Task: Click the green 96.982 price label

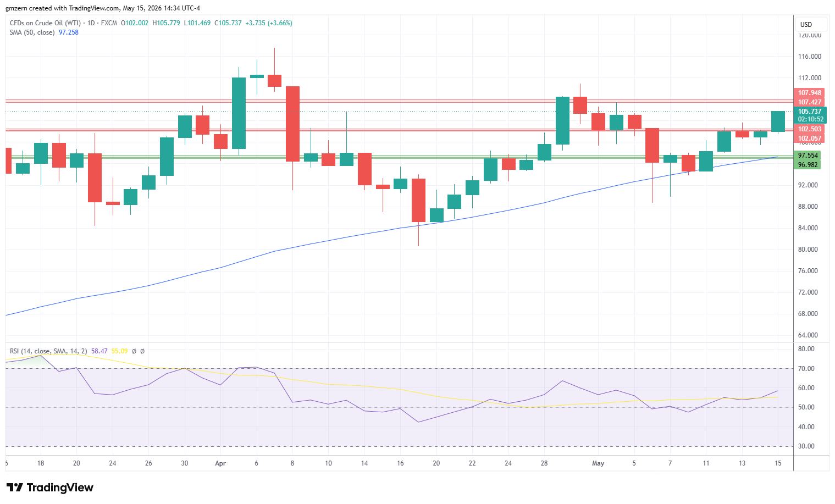Action: (808, 165)
